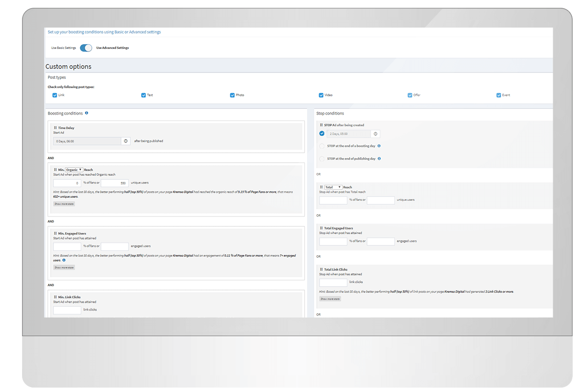Click the Min. Link Clicks input field
Screen dimensions: 588x392
pos(67,310)
